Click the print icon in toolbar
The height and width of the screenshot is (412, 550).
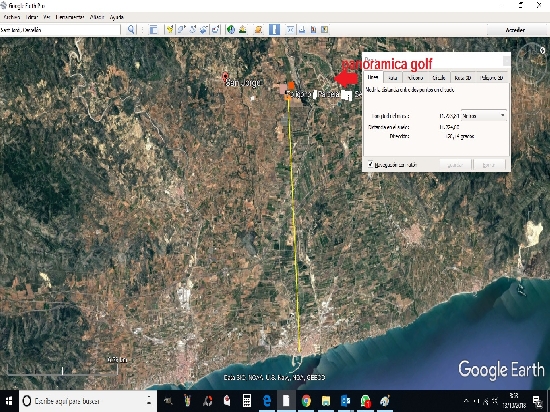point(302,30)
